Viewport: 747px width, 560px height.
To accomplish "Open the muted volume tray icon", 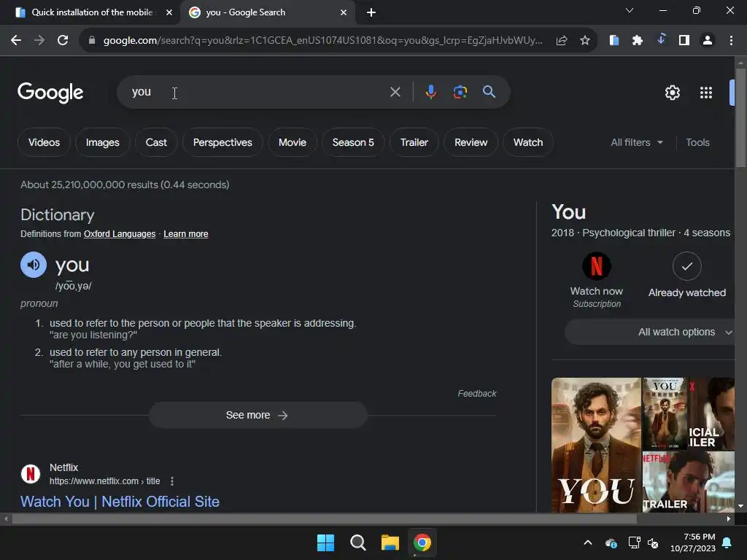I will tap(653, 542).
